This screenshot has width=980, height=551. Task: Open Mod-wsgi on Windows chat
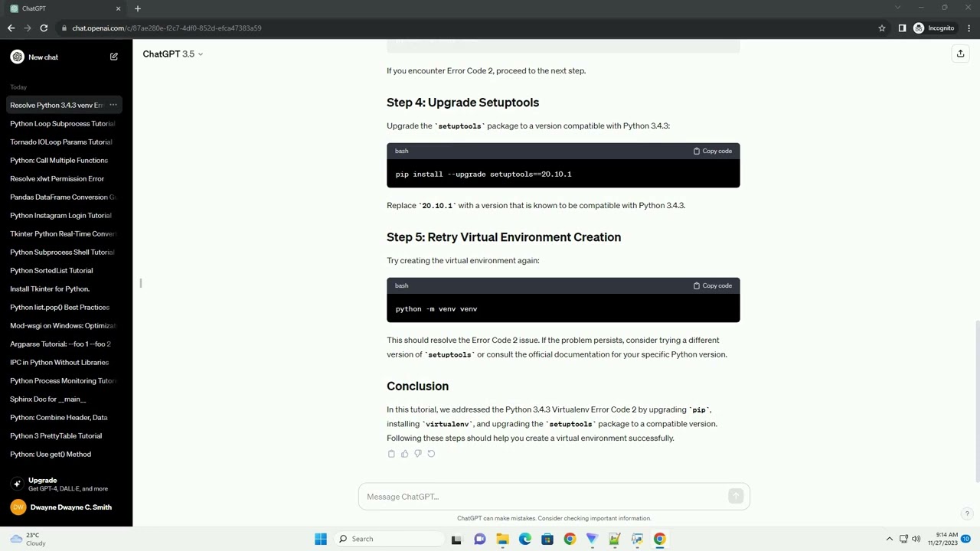64,325
